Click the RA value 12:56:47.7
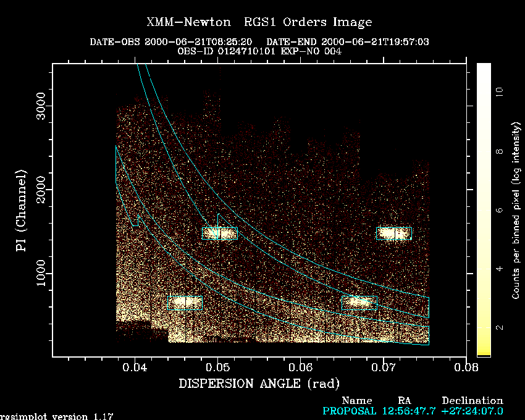The width and height of the screenshot is (525, 420). pos(409,411)
